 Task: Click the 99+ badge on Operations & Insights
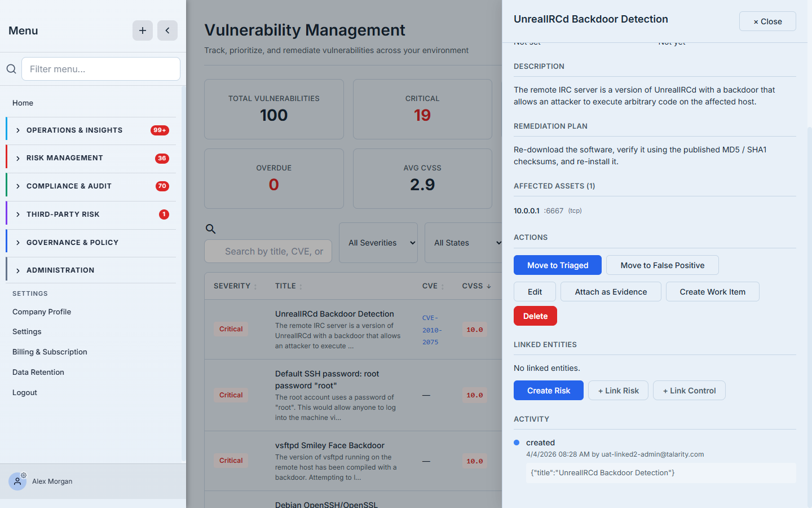(160, 130)
